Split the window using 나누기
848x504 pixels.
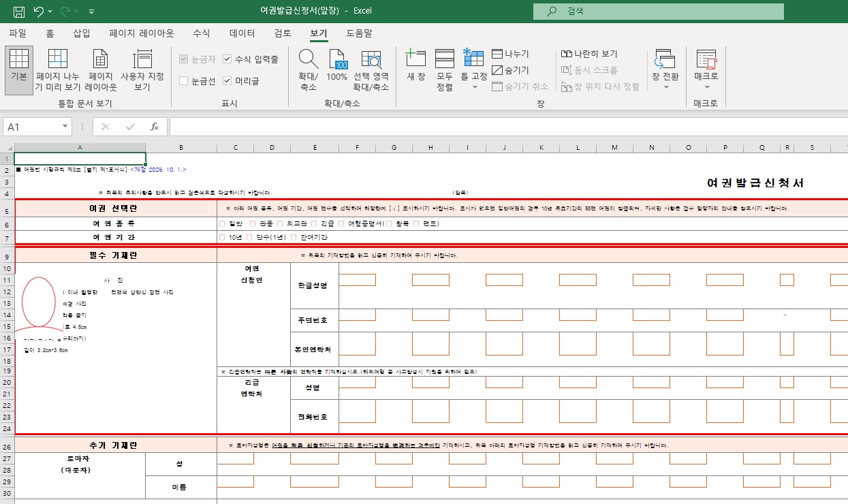click(x=511, y=53)
